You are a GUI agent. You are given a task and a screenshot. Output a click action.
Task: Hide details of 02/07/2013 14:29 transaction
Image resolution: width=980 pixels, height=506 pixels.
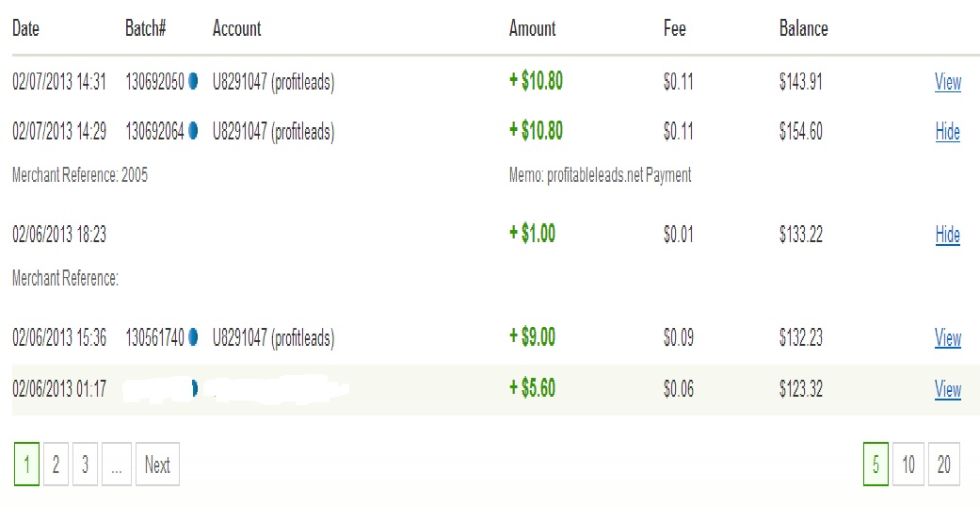(x=947, y=132)
